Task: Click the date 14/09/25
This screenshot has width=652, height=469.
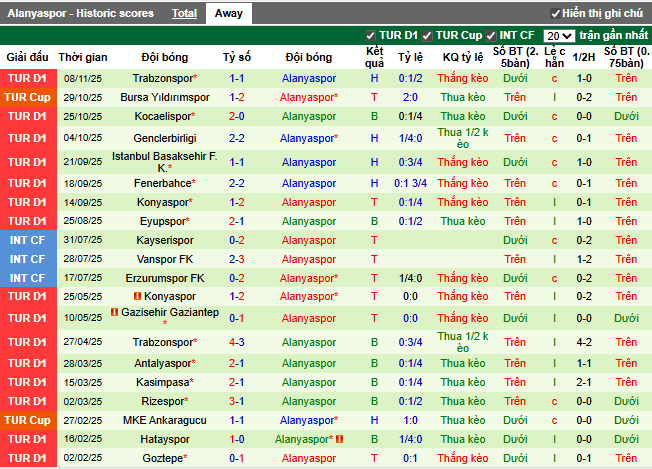Action: point(83,202)
